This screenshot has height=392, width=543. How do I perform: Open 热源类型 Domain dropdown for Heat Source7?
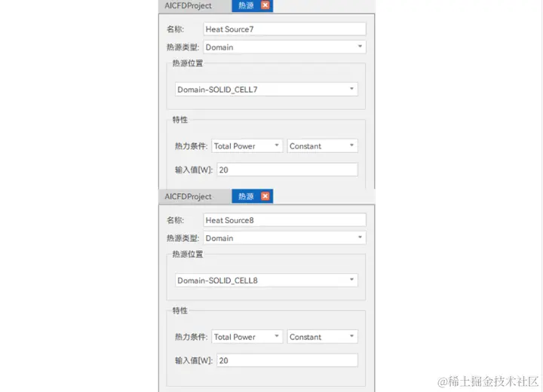(284, 47)
